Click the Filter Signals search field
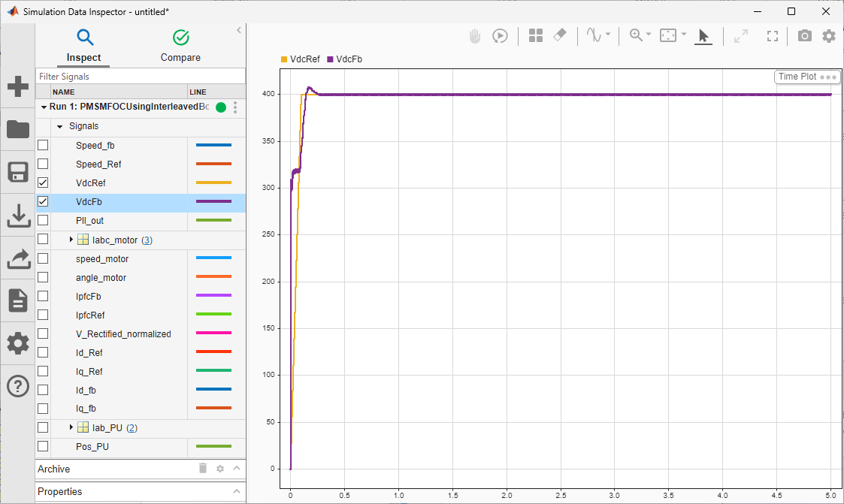The image size is (844, 504). (141, 77)
